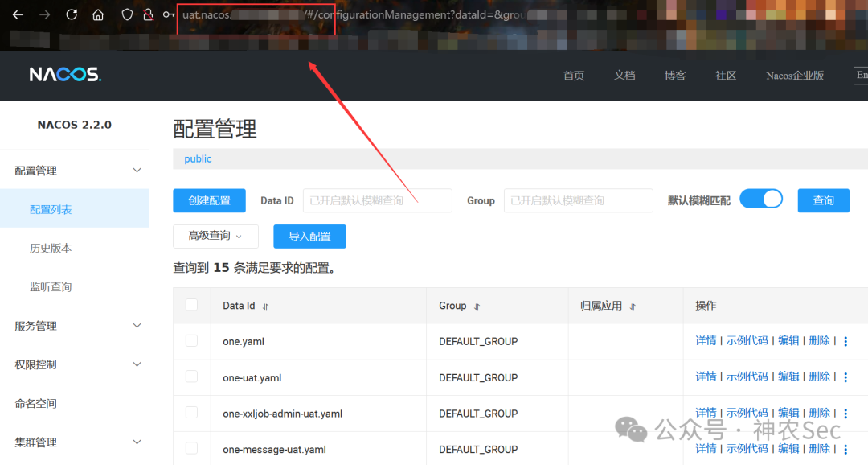Click 编辑 for one-uat.yaml
The image size is (868, 465).
click(x=788, y=377)
